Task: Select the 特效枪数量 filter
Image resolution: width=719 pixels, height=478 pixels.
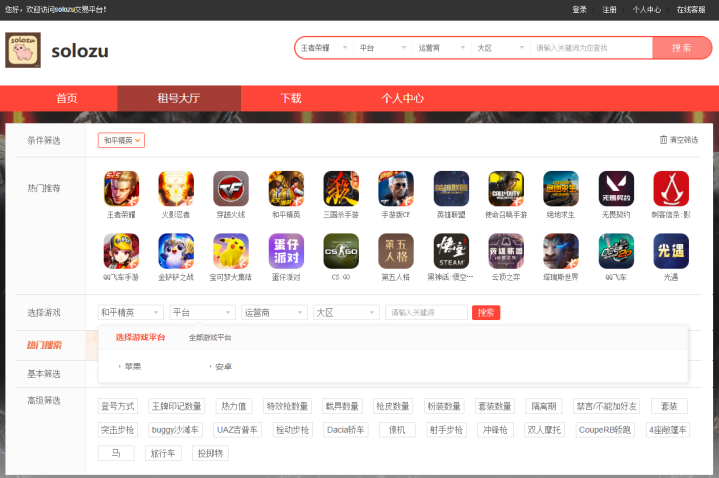Action: coord(288,406)
